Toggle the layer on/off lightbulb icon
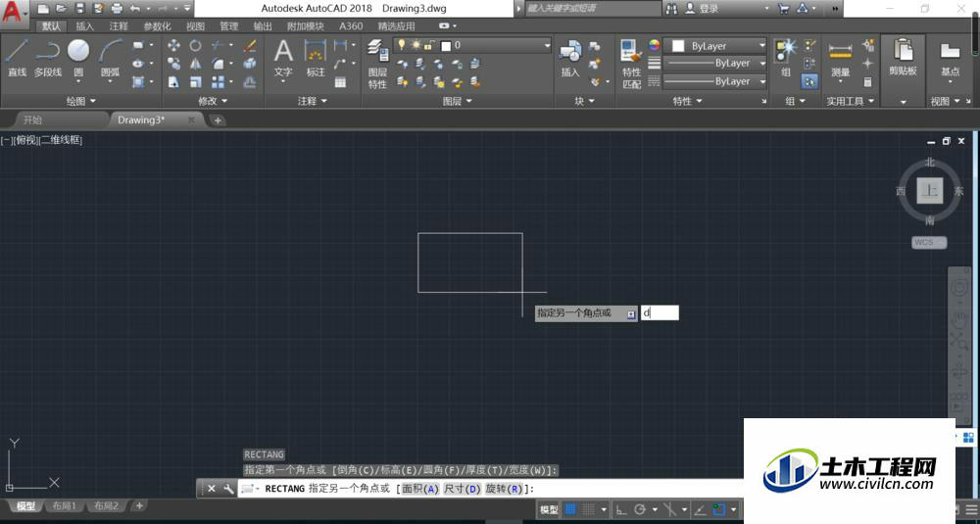Image resolution: width=980 pixels, height=524 pixels. coord(402,45)
